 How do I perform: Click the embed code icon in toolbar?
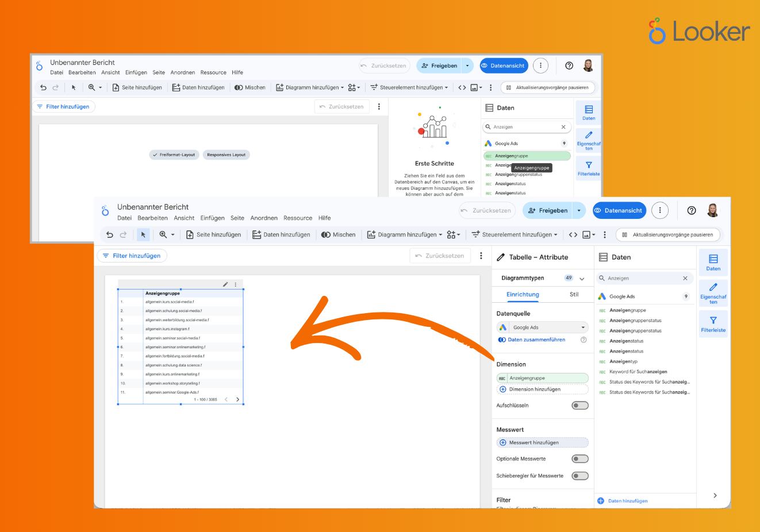571,234
